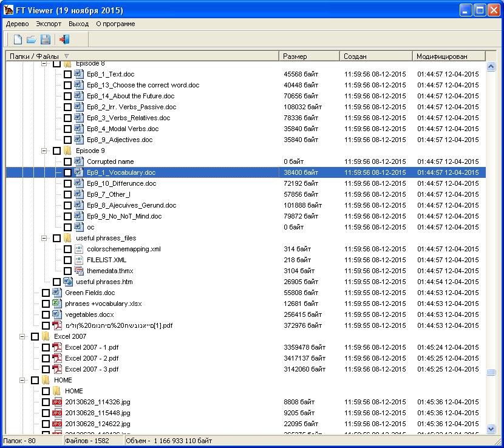
Task: Click the vertical scrollbar up arrow
Action: click(491, 67)
